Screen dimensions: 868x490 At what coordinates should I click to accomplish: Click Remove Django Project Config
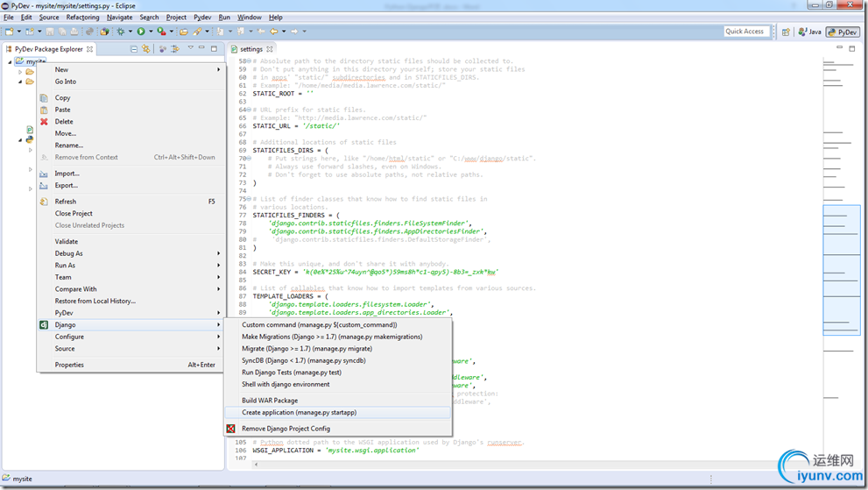338,429
